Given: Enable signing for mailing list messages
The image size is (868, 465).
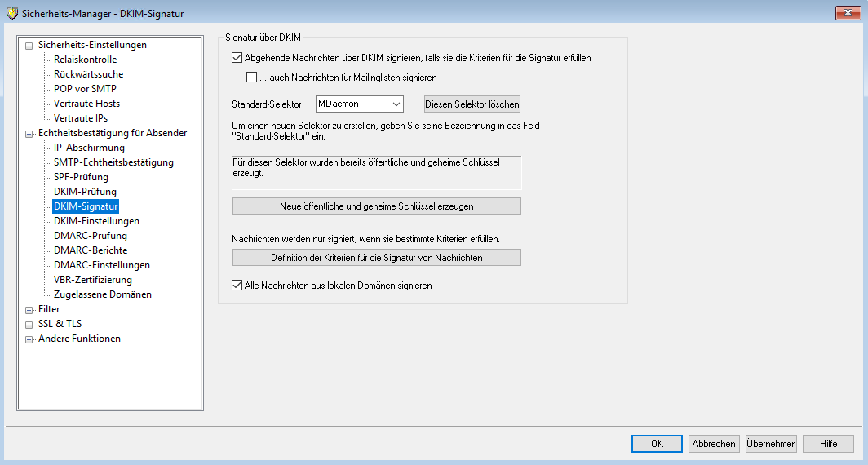Looking at the screenshot, I should click(252, 77).
